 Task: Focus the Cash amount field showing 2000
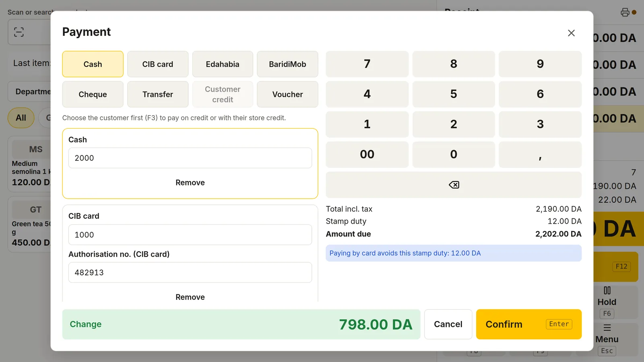coord(190,158)
